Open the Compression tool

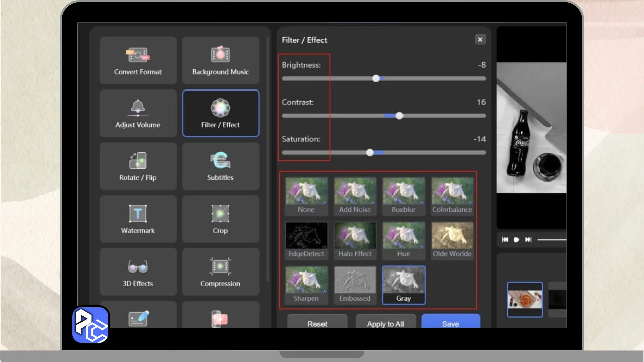click(x=220, y=271)
